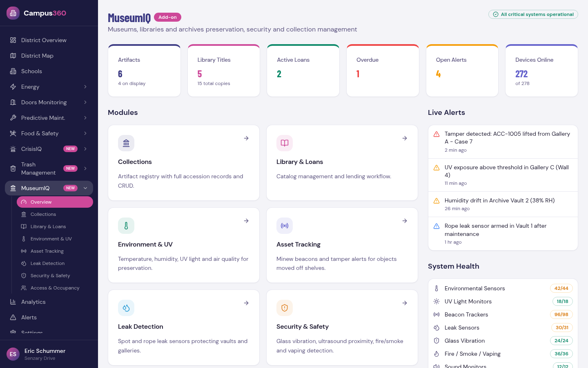Open the Devices Online stat card
The width and height of the screenshot is (588, 368).
pyautogui.click(x=541, y=70)
